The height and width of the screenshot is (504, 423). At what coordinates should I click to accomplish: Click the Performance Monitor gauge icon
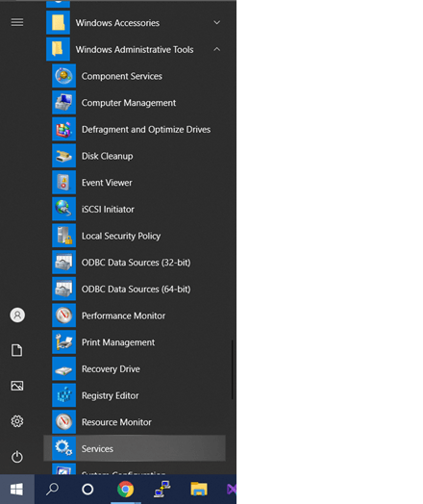point(63,315)
